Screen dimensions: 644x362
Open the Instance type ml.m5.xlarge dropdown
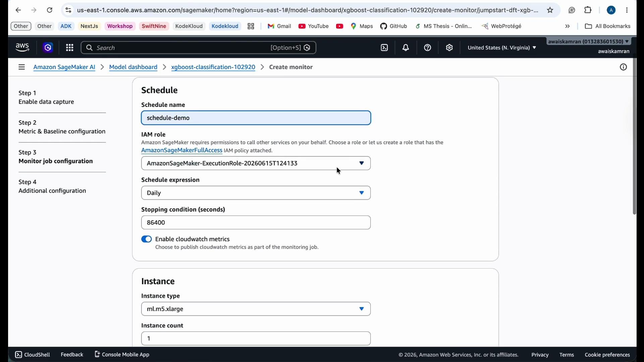coord(256,309)
